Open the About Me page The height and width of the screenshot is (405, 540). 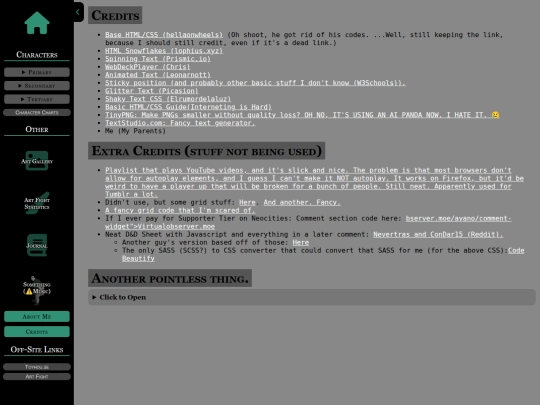coord(37,316)
